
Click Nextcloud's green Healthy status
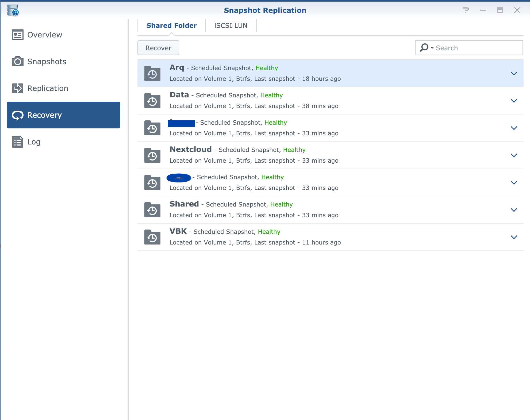pyautogui.click(x=294, y=150)
